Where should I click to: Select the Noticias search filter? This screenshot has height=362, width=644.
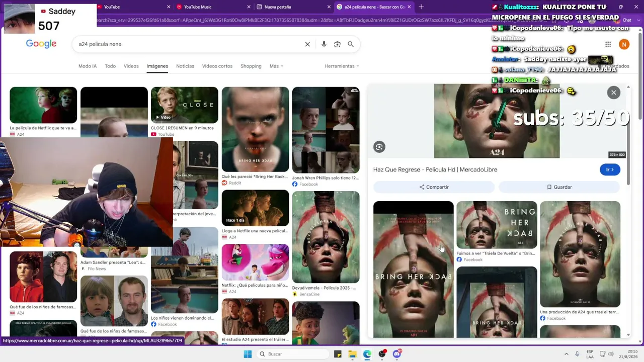tap(185, 66)
